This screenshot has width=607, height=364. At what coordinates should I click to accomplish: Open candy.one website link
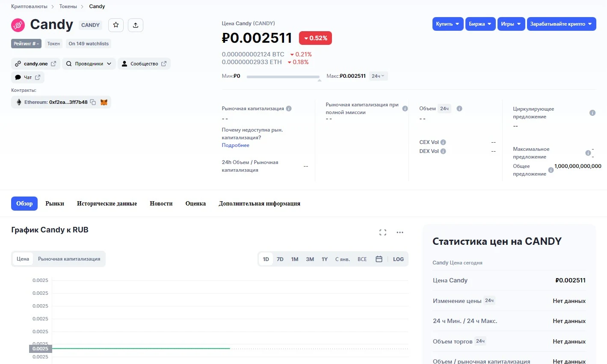(x=36, y=64)
